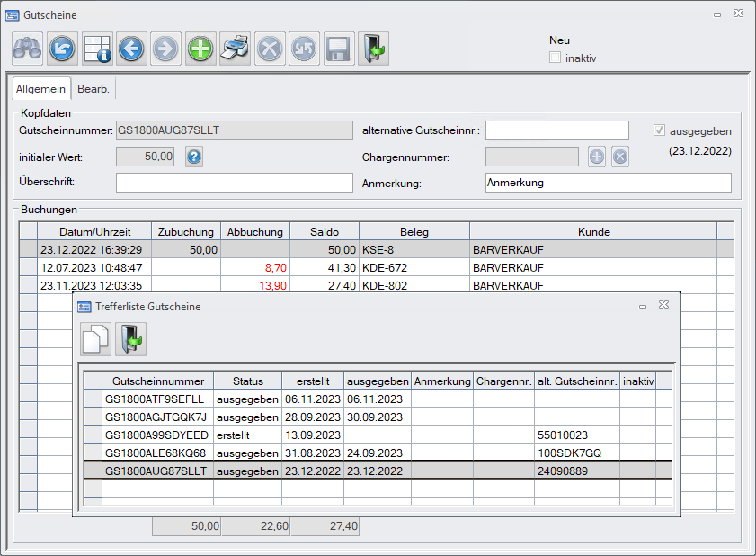Viewport: 756px width, 556px height.
Task: Toggle the ausgegeben checkbox
Action: point(660,130)
